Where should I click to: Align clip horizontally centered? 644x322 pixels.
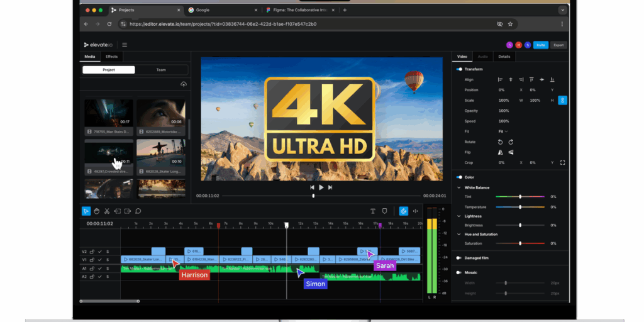click(511, 80)
